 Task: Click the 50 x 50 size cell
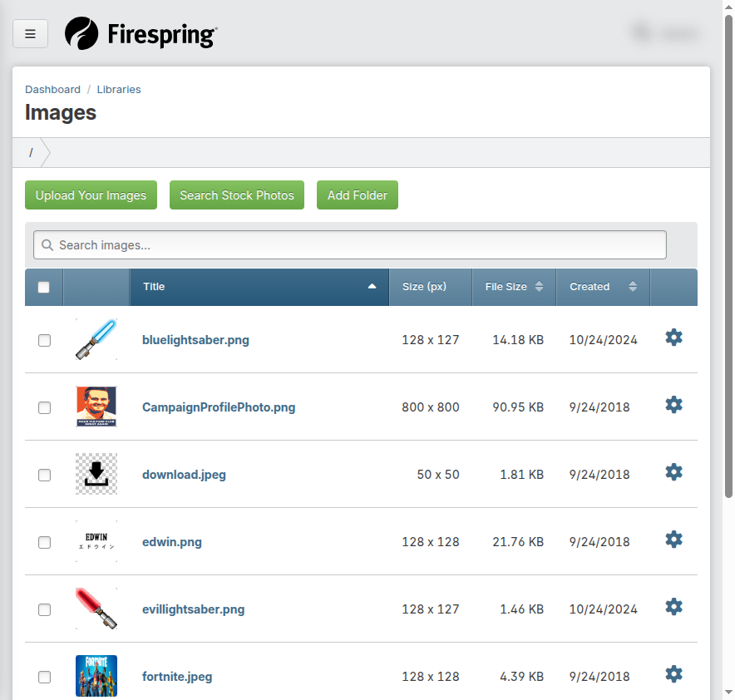pos(438,475)
